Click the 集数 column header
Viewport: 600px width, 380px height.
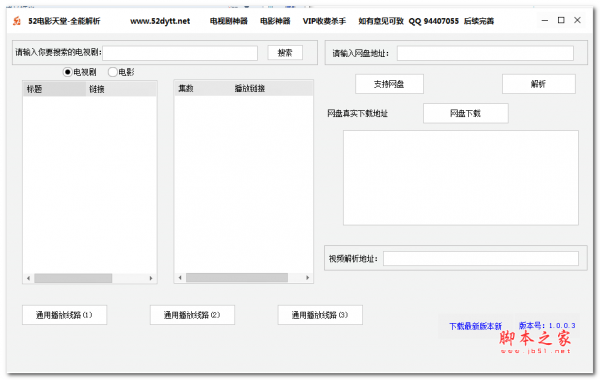pos(203,88)
